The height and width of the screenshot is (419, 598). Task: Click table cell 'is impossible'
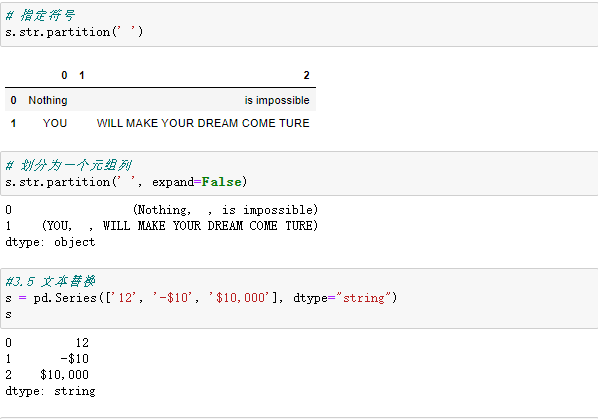point(277,100)
